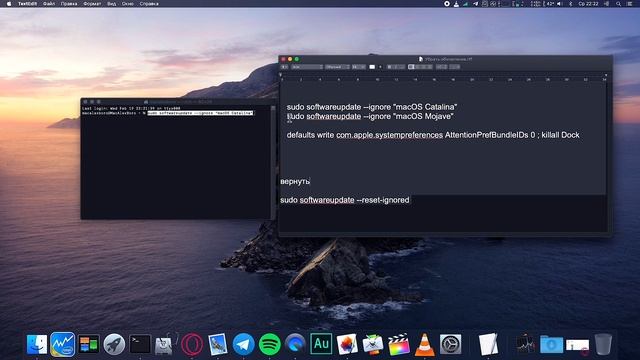Open the mail envelope app in Dock
The width and height of the screenshot is (640, 360).
point(373,344)
